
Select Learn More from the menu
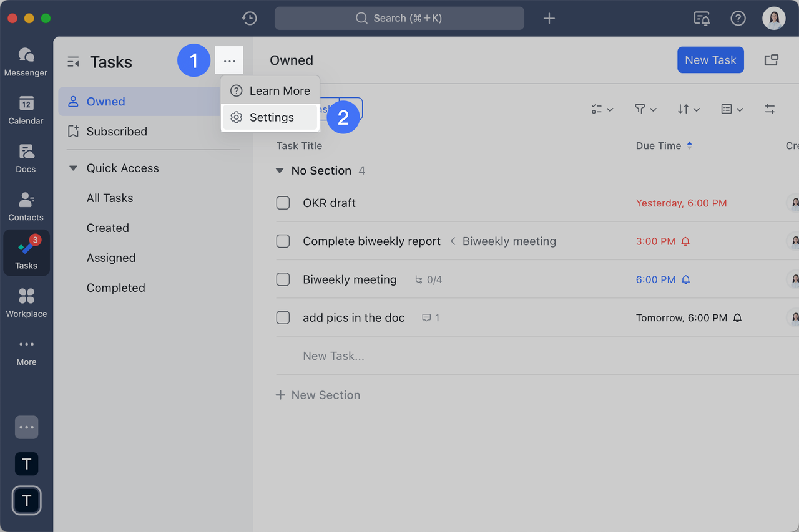click(x=271, y=90)
